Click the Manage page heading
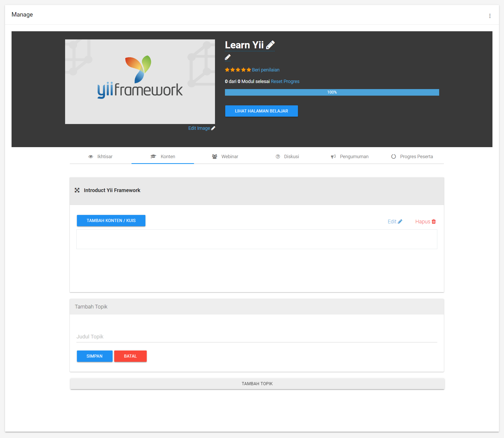The image size is (504, 438). tap(22, 14)
